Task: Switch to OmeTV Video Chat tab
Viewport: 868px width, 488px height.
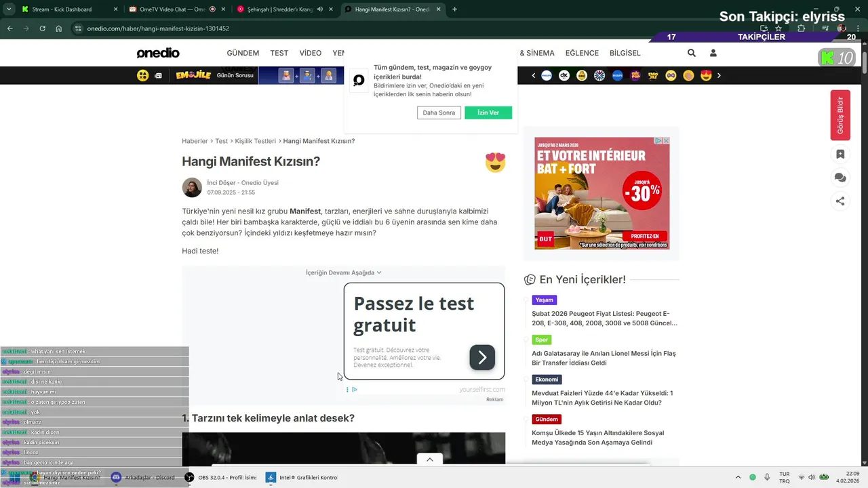Action: coord(172,9)
